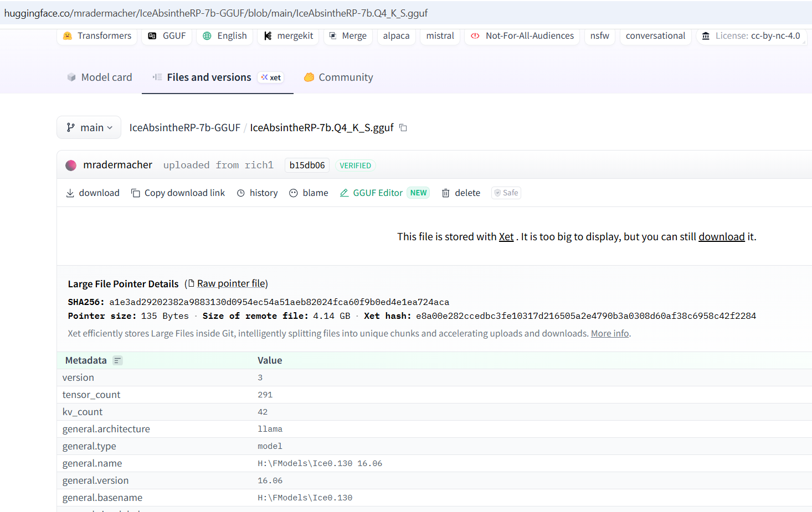The width and height of the screenshot is (812, 512).
Task: Click the nsfw tag
Action: (600, 36)
